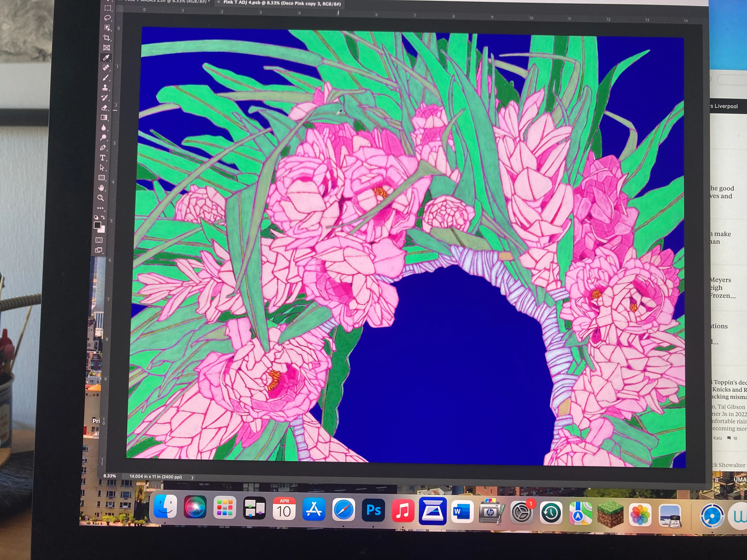Select the Eraser tool
Screen dimensions: 747x560
click(x=104, y=108)
